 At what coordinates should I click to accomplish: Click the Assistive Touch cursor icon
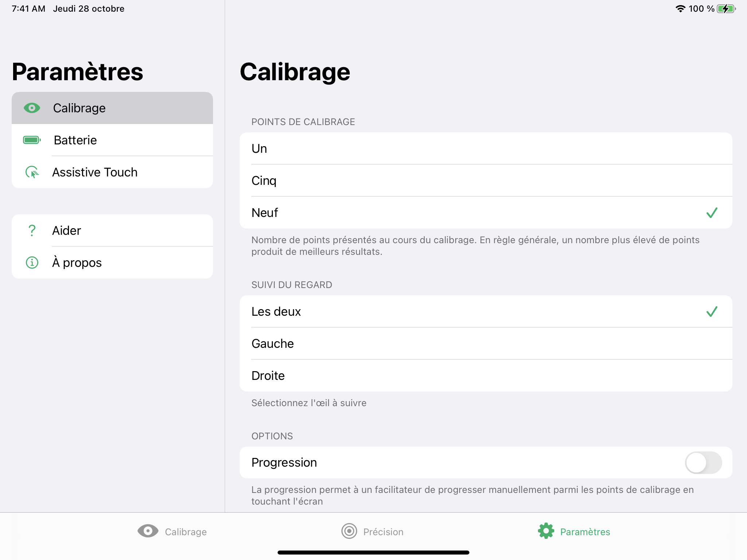click(32, 172)
